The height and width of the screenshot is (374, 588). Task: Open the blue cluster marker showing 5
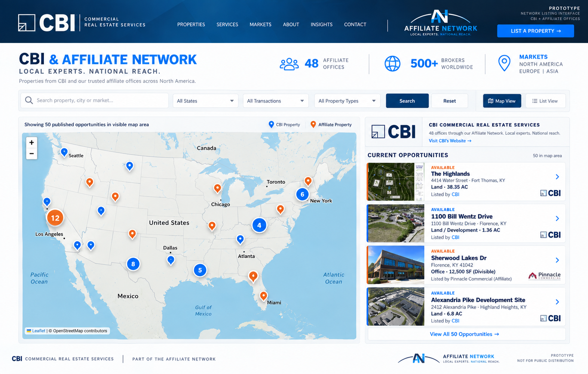tap(200, 270)
